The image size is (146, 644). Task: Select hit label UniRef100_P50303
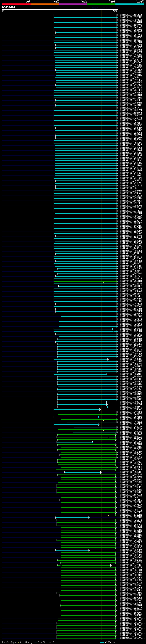[x=131, y=63]
